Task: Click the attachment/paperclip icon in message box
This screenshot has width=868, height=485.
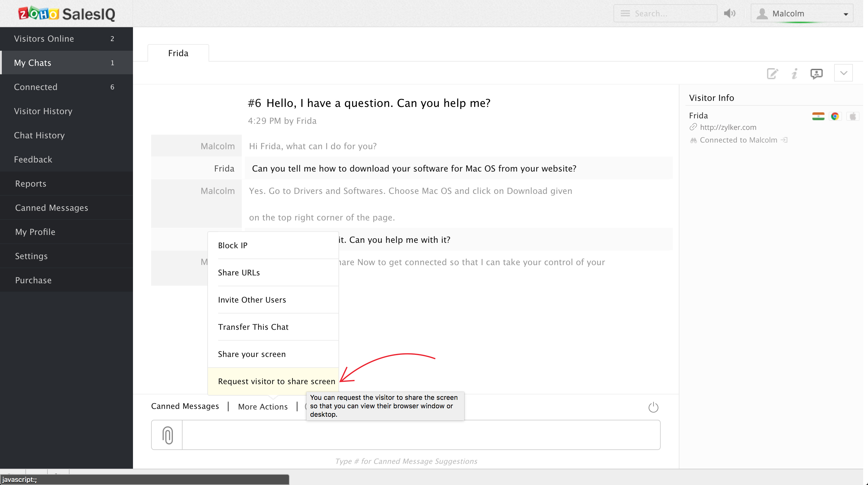Action: point(167,435)
